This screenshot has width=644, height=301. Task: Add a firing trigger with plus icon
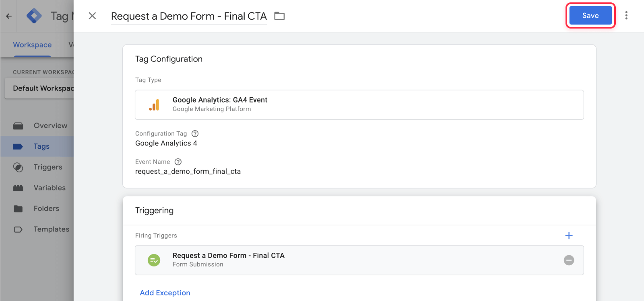coord(568,235)
